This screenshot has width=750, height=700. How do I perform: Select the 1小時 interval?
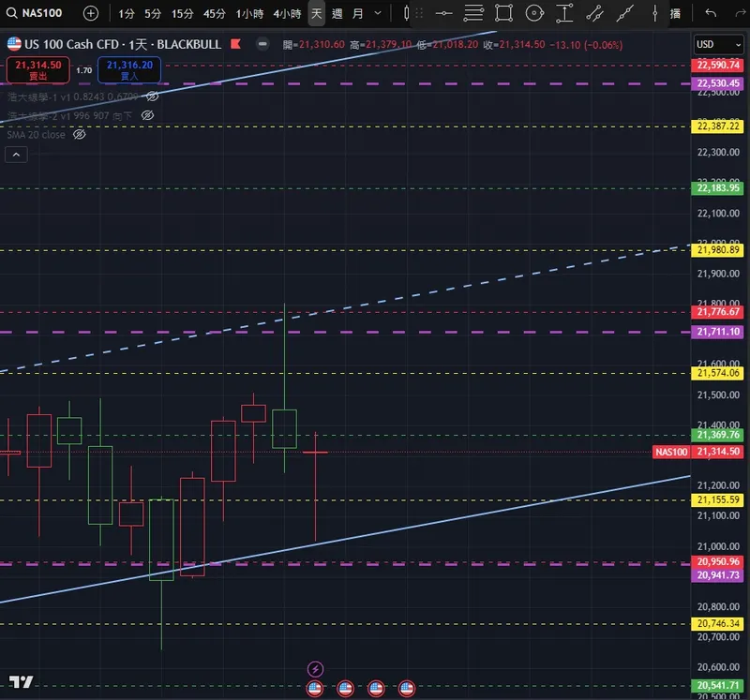pos(249,14)
